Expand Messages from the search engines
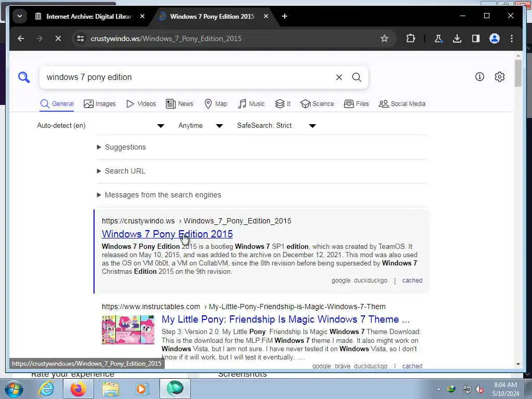This screenshot has width=532, height=399. [x=159, y=195]
